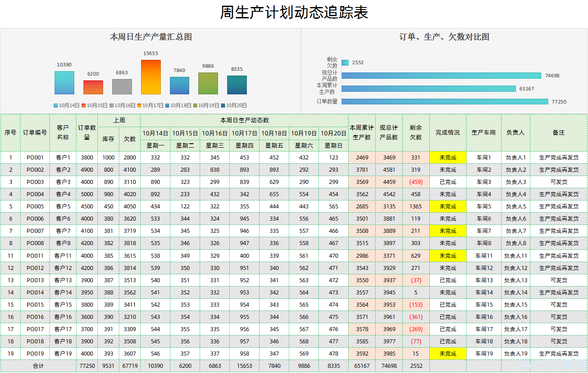Select the 负责人4 cell

pyautogui.click(x=515, y=194)
